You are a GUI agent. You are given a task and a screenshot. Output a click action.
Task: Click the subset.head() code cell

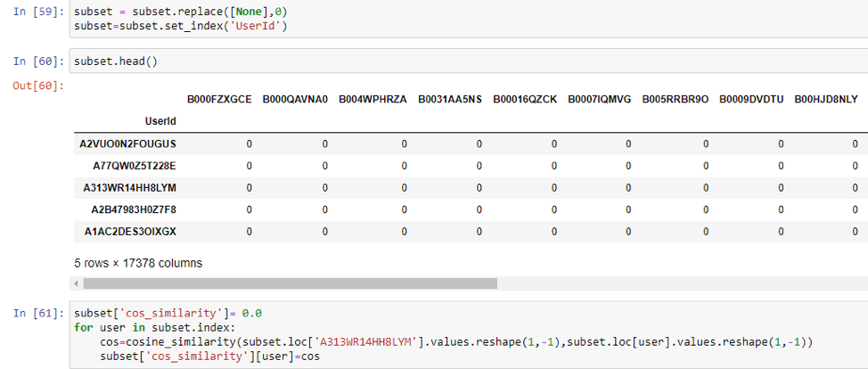(x=469, y=61)
